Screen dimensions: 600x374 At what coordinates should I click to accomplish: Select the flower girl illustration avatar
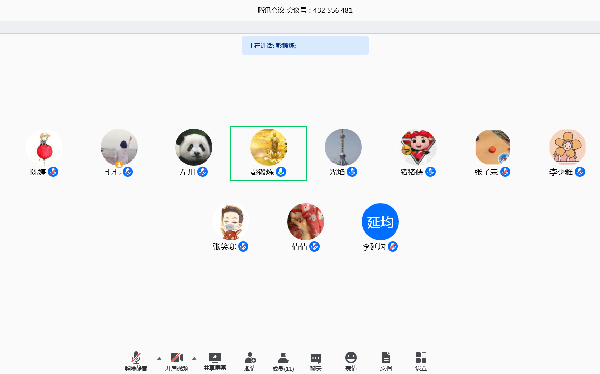[x=567, y=147]
